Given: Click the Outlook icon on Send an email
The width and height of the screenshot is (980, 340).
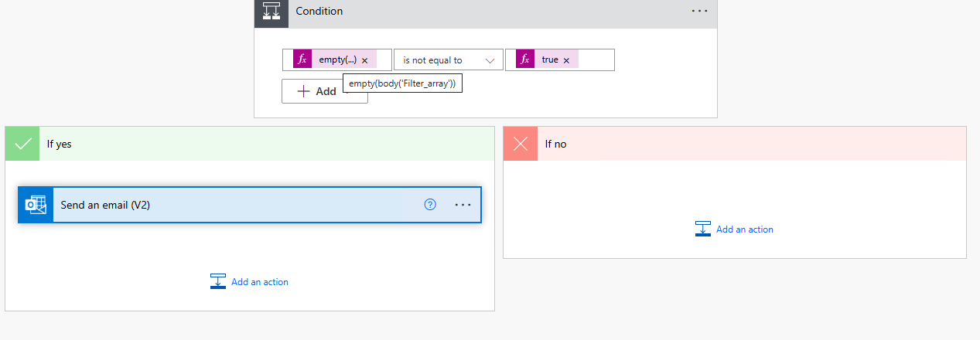Looking at the screenshot, I should 36,205.
